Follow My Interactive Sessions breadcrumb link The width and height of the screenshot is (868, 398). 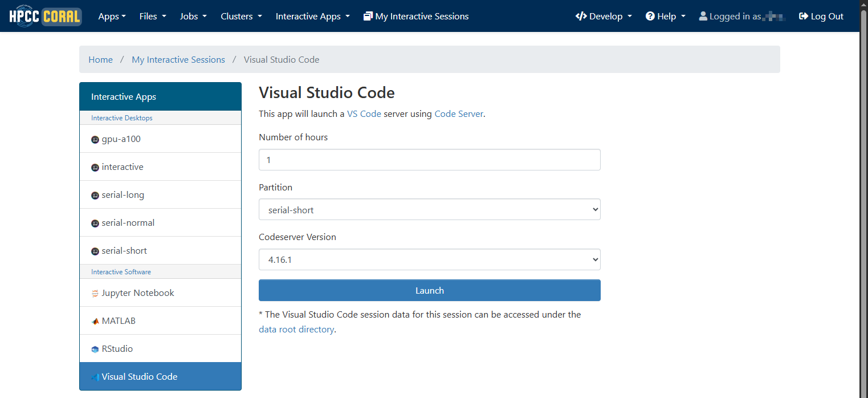(x=178, y=59)
